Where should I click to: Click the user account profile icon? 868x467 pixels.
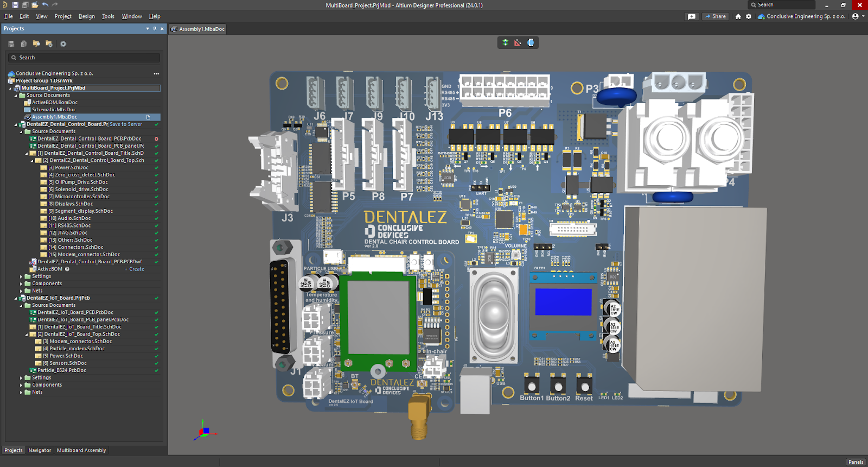[856, 16]
